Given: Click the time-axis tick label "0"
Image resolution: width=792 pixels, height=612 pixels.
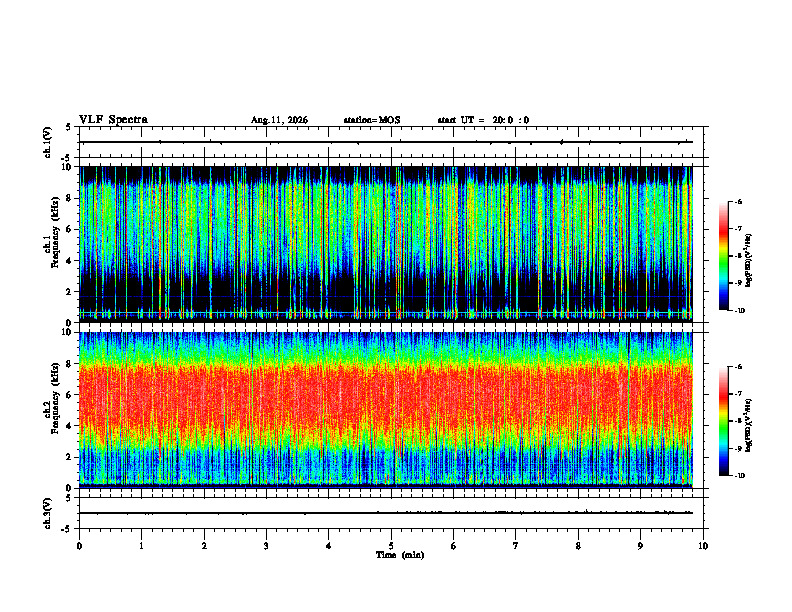Looking at the screenshot, I should point(79,546).
